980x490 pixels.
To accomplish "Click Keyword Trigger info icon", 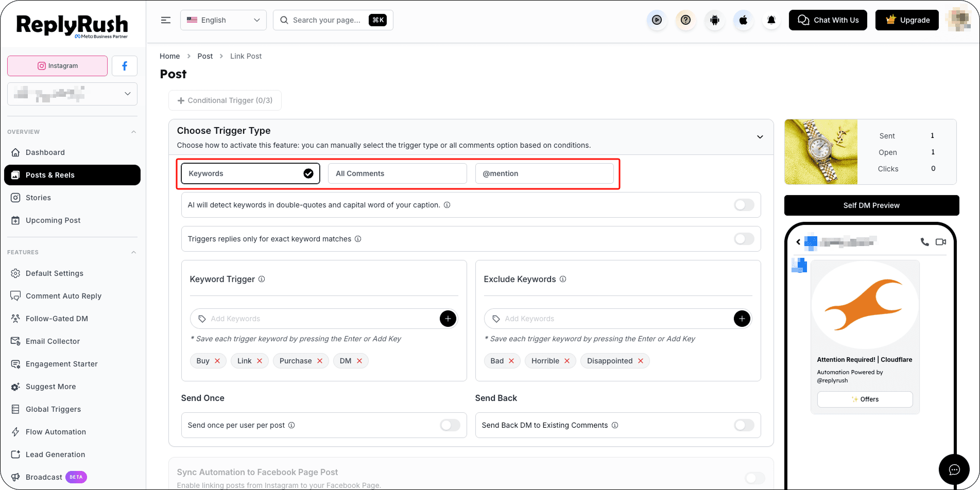I will (262, 279).
